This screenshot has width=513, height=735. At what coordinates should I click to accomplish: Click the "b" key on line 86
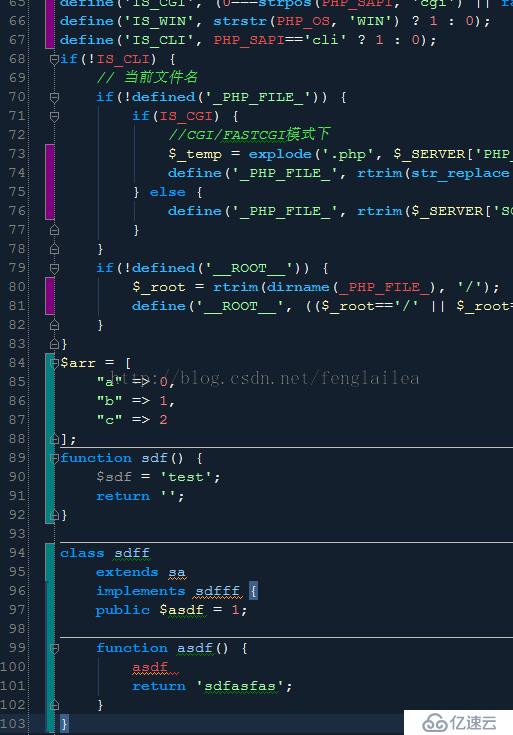110,401
